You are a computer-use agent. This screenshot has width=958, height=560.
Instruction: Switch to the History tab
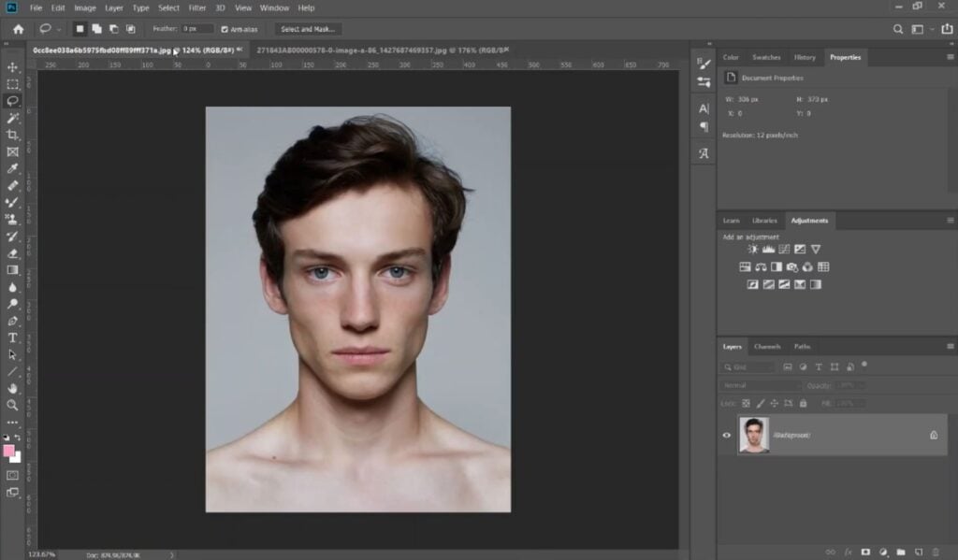(x=805, y=57)
